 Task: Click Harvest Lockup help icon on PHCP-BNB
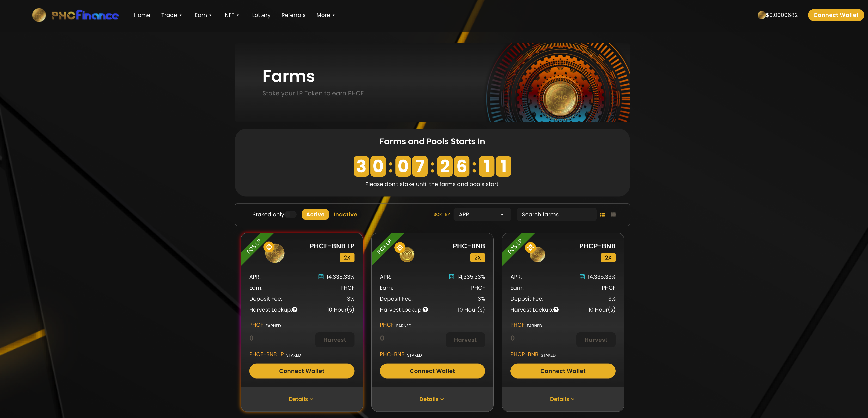tap(556, 310)
